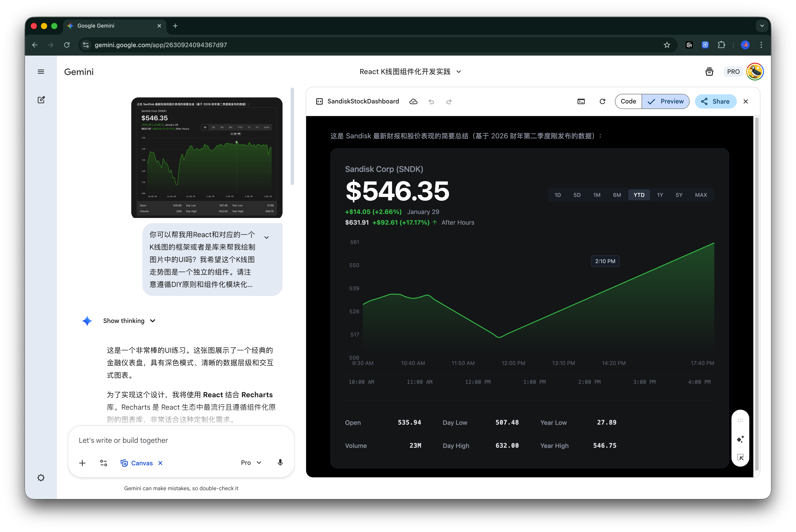Open the Gemini main menu hamburger icon
This screenshot has width=796, height=532.
[x=41, y=72]
